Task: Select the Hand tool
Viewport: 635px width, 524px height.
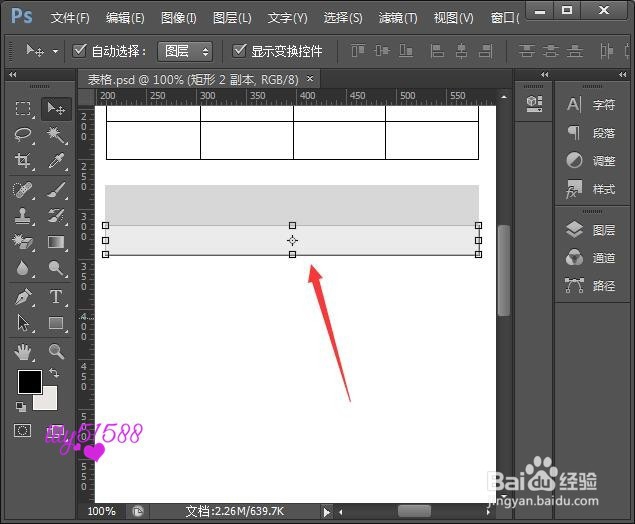Action: [23, 352]
